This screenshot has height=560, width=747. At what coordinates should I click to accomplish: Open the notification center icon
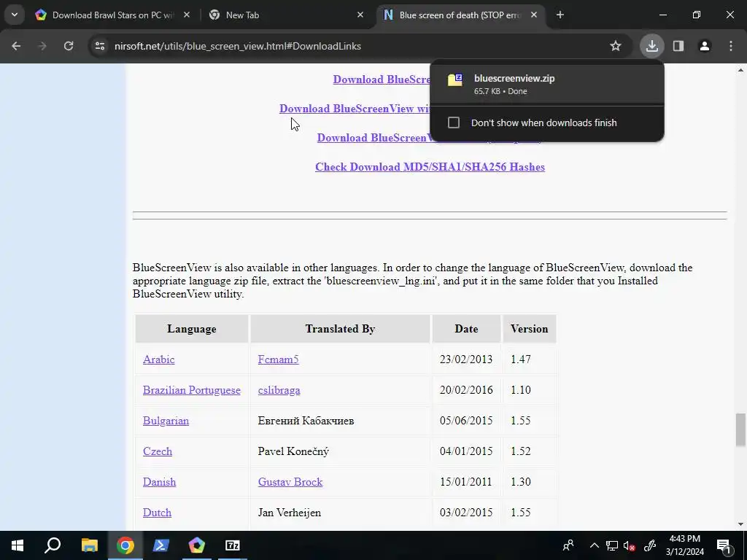point(724,545)
